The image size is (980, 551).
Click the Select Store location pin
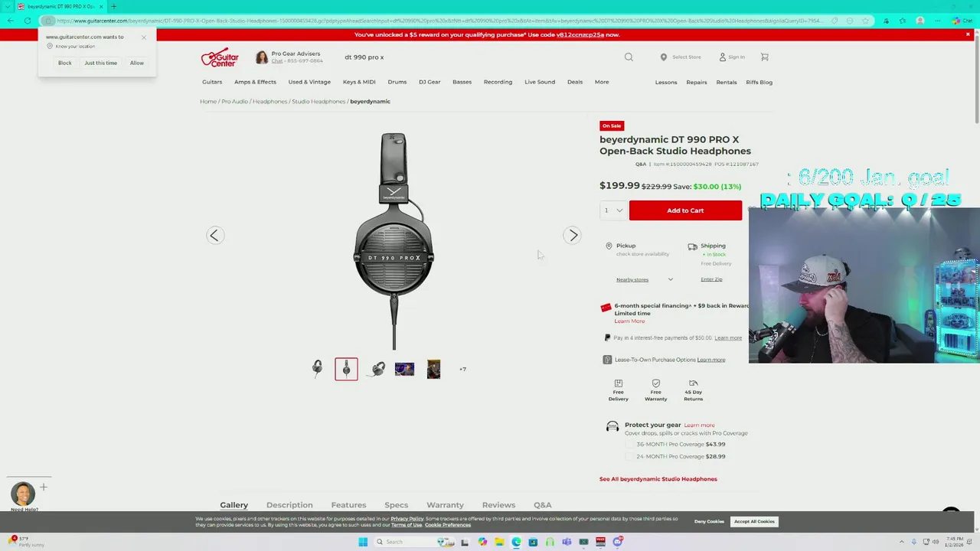click(x=664, y=57)
